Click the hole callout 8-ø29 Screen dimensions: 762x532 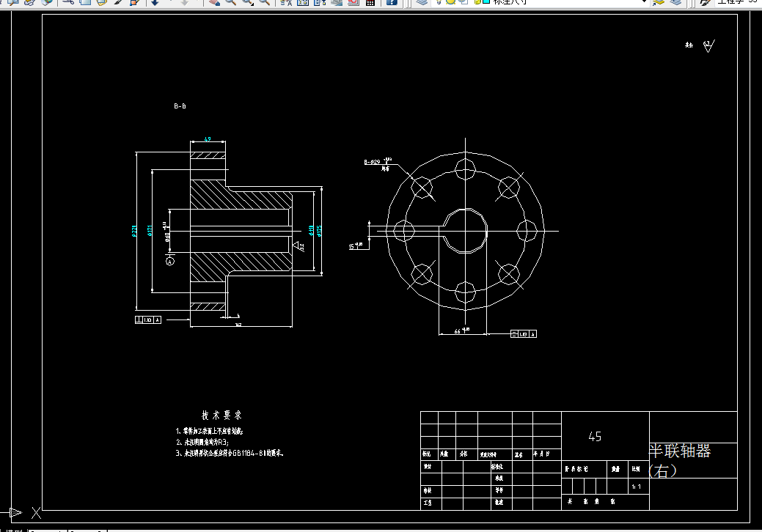(373, 162)
